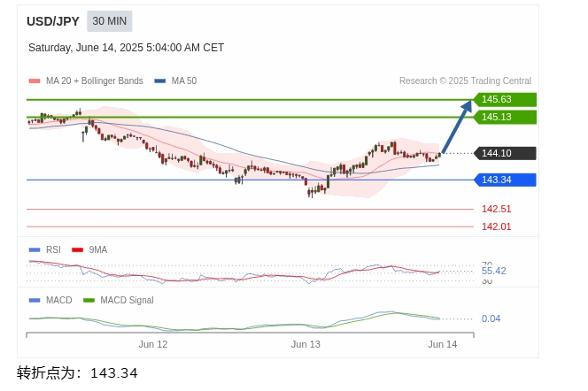Click the 145.63 resistance price tag
Viewport: 588px width, 391px height.
tap(505, 100)
